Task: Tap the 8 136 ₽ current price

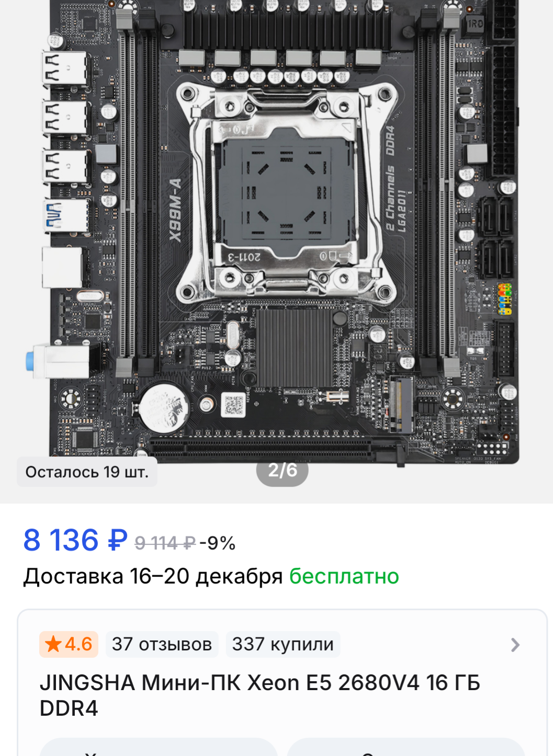Action: pos(75,540)
